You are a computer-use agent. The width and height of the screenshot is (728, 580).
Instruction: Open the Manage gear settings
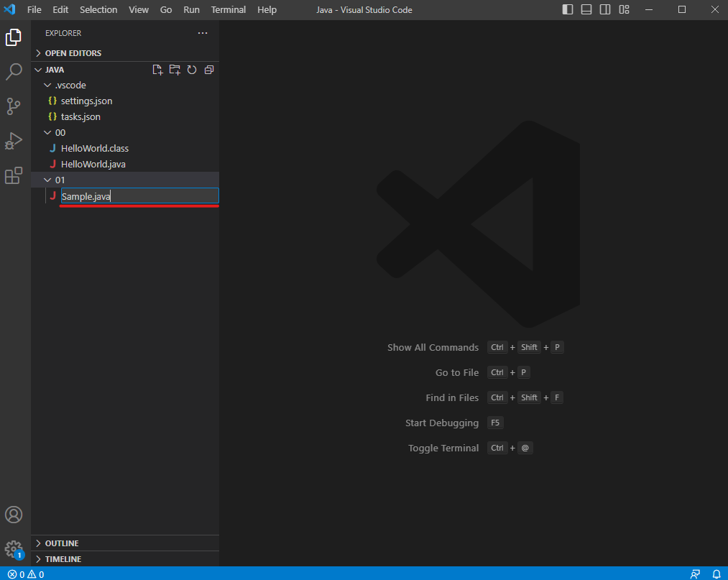tap(14, 550)
